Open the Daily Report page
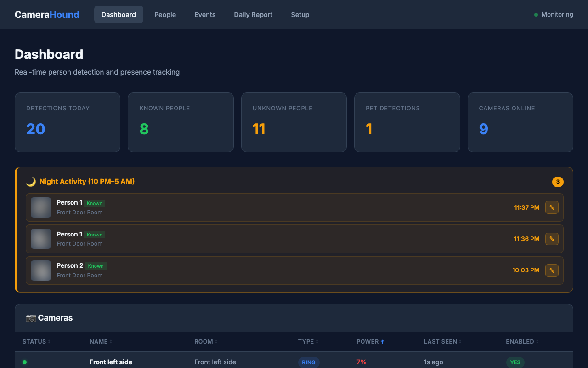 coord(253,14)
